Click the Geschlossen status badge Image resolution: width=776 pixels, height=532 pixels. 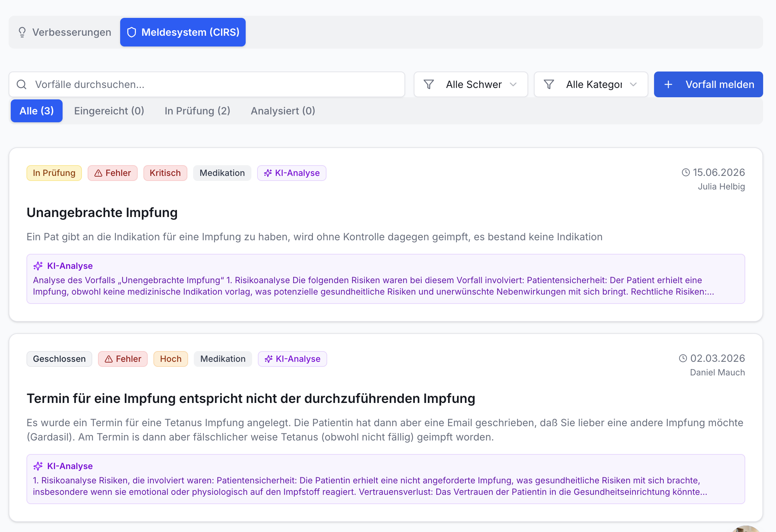click(59, 359)
